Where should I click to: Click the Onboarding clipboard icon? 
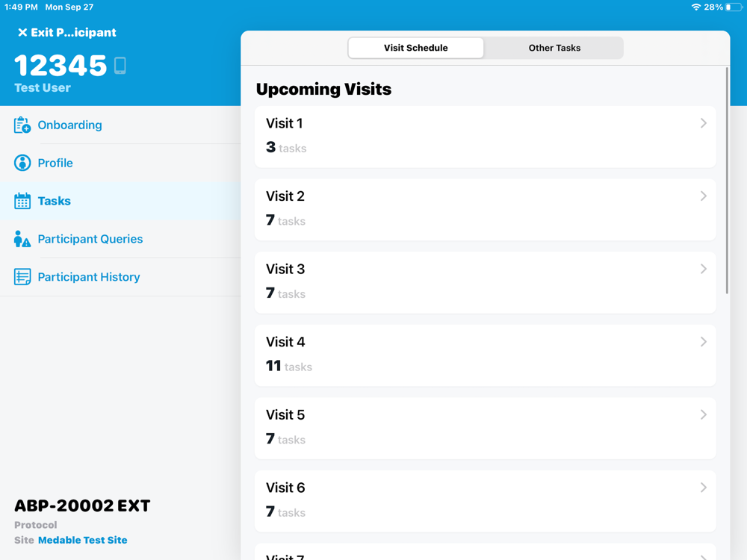(22, 125)
